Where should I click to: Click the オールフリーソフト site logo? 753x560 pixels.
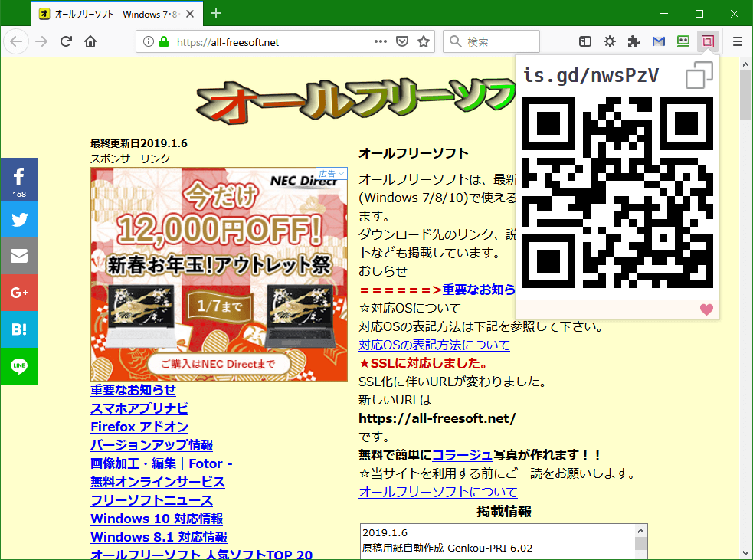point(355,100)
